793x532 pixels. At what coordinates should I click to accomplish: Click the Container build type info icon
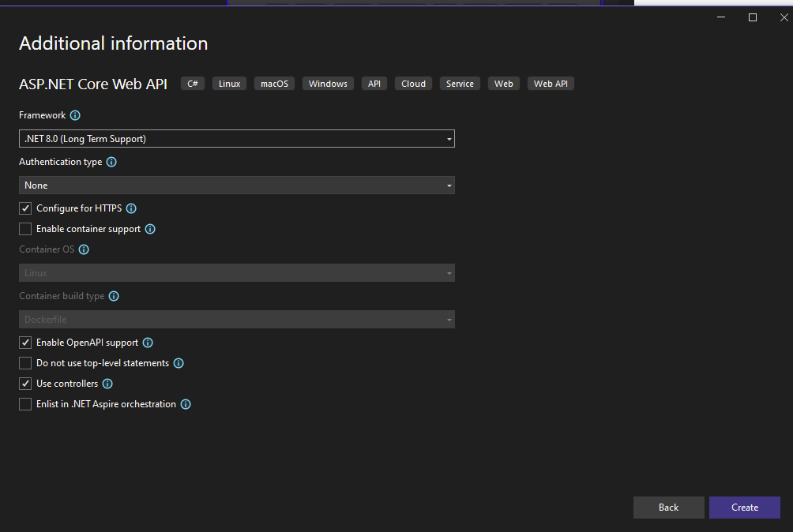(114, 296)
